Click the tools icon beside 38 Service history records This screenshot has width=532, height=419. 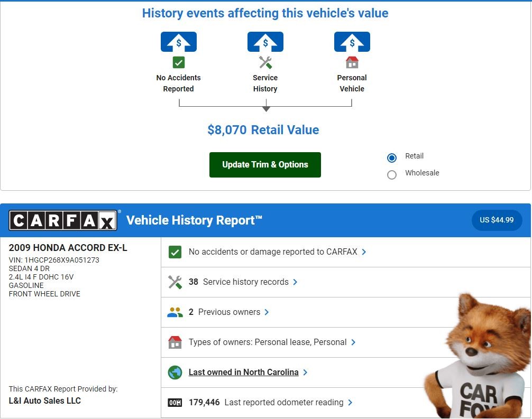pos(175,282)
